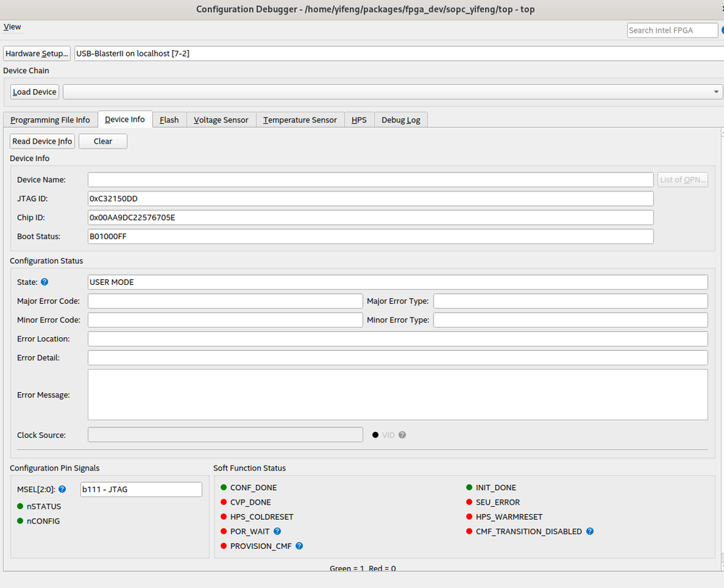Click the green CONF_DONE status indicator

[x=224, y=488]
